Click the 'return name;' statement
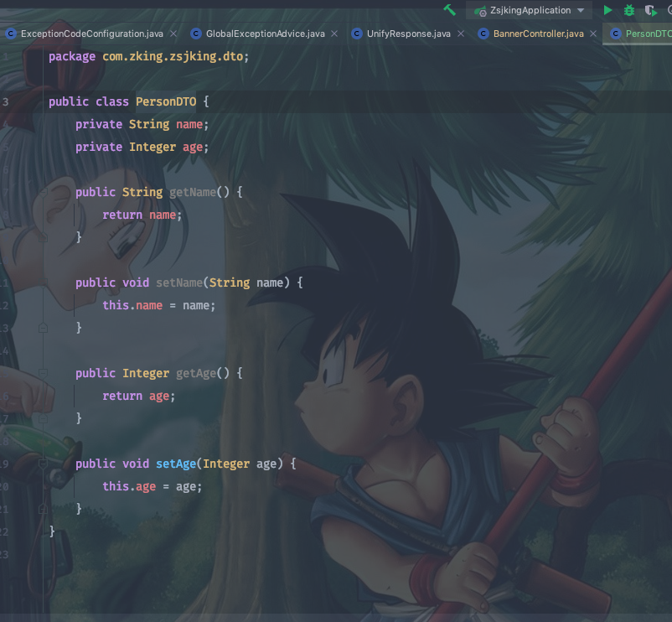 (x=142, y=215)
